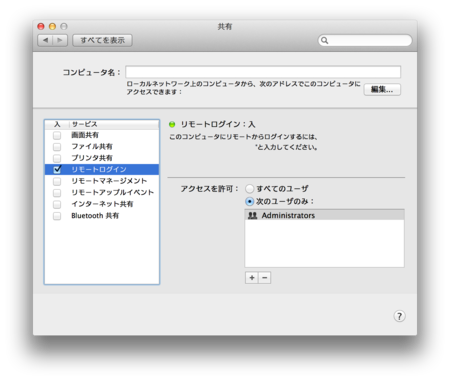The image size is (450, 381).
Task: Open the 編集... button
Action: click(382, 89)
